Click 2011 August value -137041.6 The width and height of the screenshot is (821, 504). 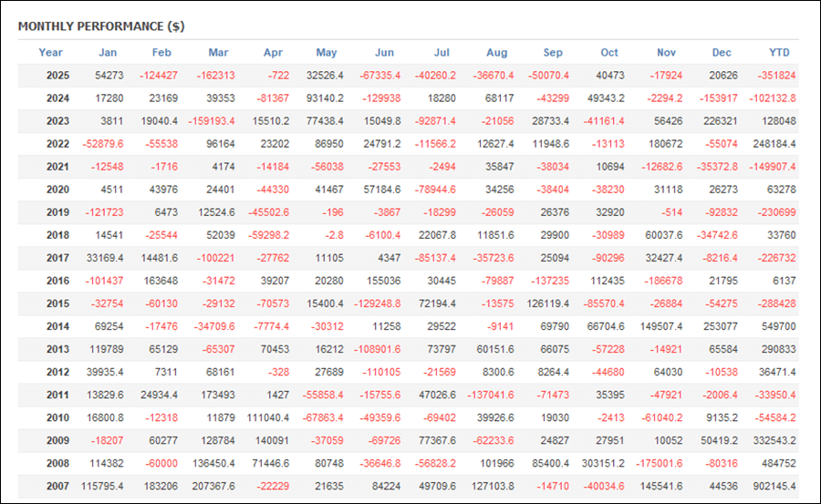(x=488, y=394)
